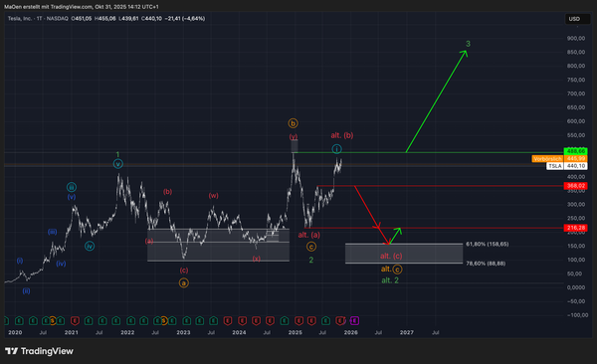Select the orange split marker in 2020
The image size is (597, 364).
click(x=52, y=321)
